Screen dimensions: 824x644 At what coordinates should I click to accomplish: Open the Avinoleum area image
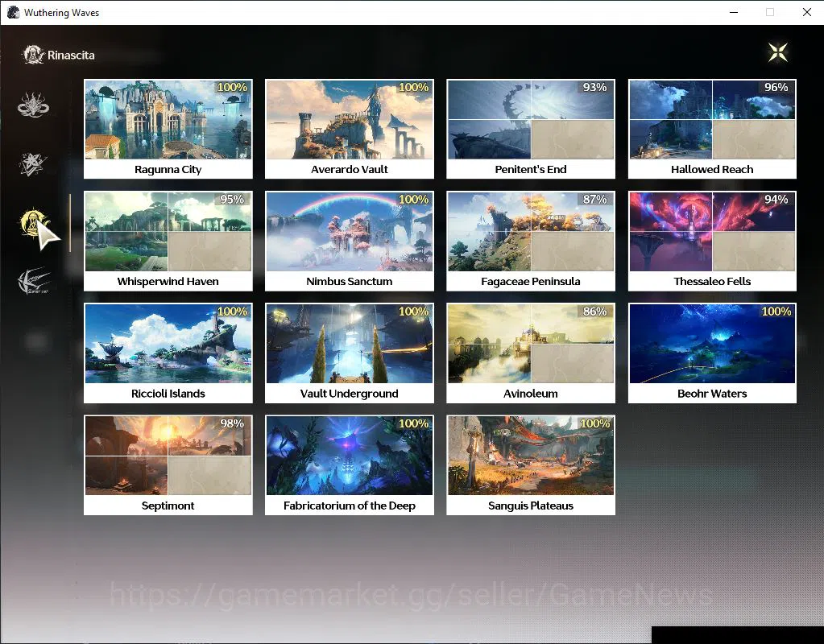click(x=531, y=344)
